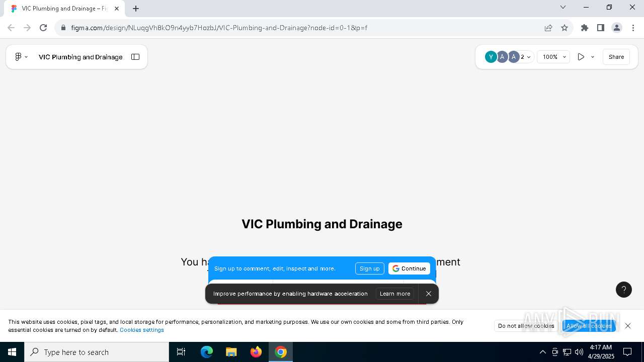The height and width of the screenshot is (362, 644).
Task: Continue with Google button
Action: coord(409,268)
